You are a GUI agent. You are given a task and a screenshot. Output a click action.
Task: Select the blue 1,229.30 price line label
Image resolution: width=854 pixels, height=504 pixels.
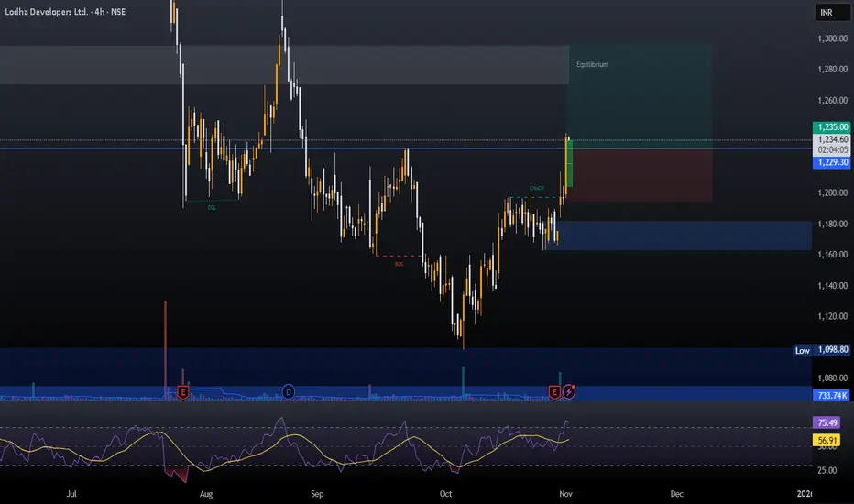click(832, 162)
